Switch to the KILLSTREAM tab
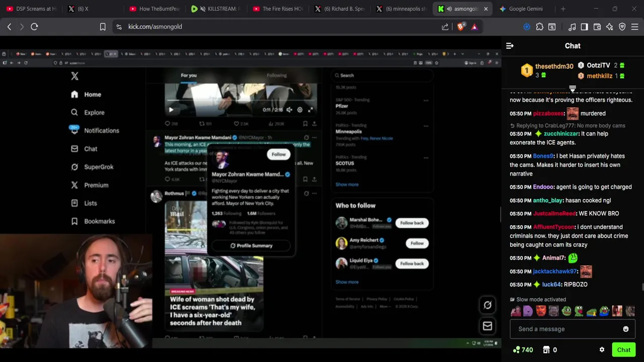This screenshot has height=362, width=644. click(x=216, y=9)
